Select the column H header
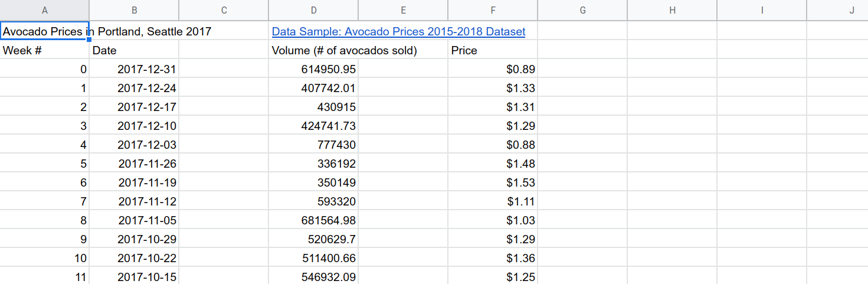Screen dimensions: 868x284 (x=672, y=10)
